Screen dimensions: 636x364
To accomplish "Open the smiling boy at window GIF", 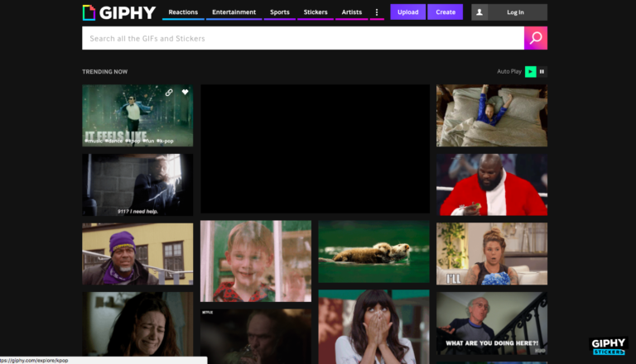I will [256, 261].
